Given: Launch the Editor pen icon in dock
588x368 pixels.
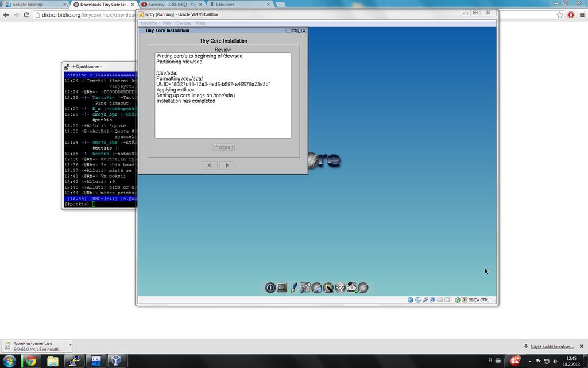Looking at the screenshot, I should click(293, 287).
